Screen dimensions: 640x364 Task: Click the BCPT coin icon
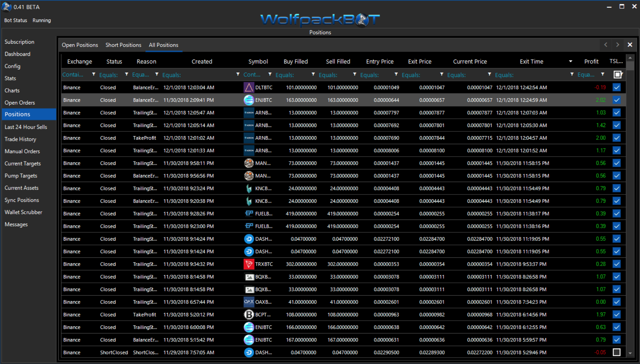pyautogui.click(x=249, y=315)
